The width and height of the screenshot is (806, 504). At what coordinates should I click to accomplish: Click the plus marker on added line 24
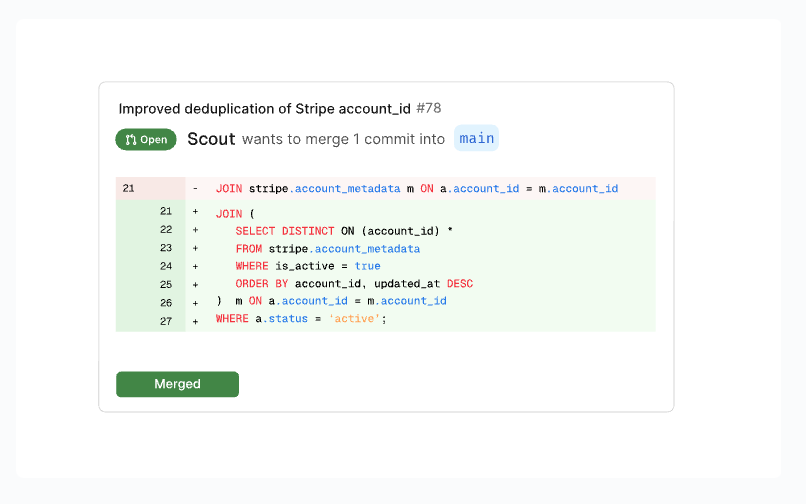tap(195, 266)
